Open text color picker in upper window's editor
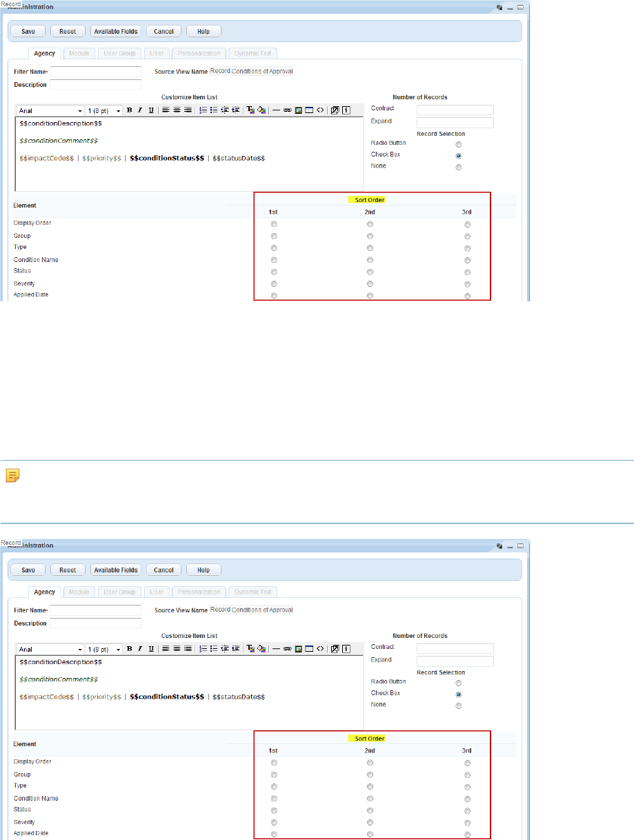 [x=250, y=110]
